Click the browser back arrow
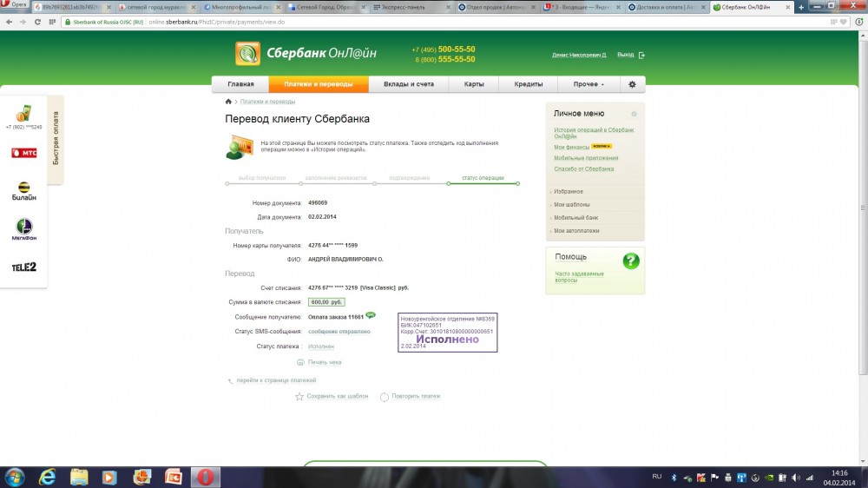 (x=9, y=22)
